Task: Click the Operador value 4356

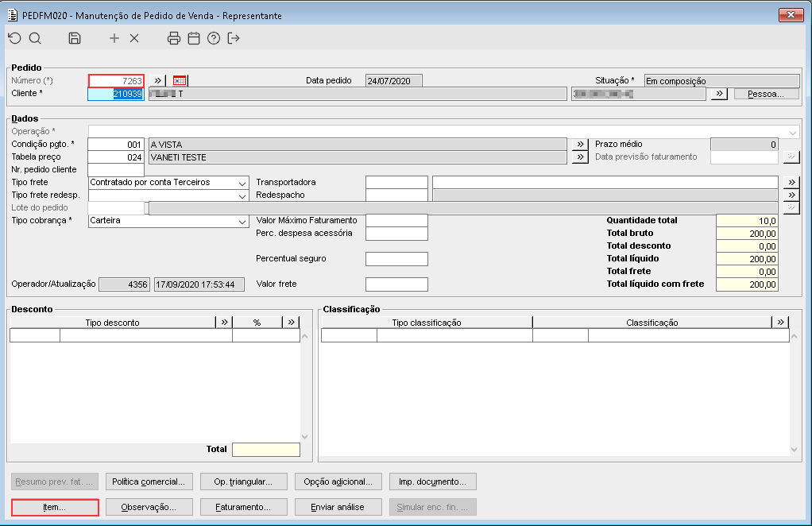Action: pyautogui.click(x=124, y=284)
